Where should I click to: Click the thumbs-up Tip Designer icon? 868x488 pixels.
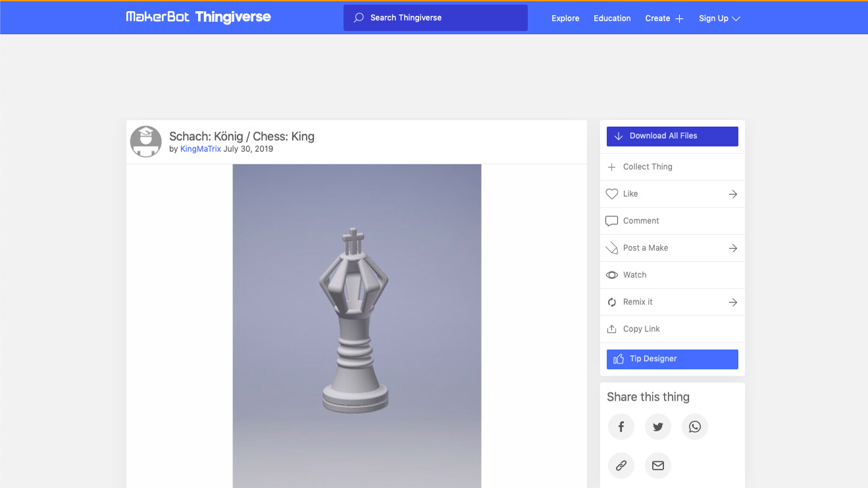(618, 359)
